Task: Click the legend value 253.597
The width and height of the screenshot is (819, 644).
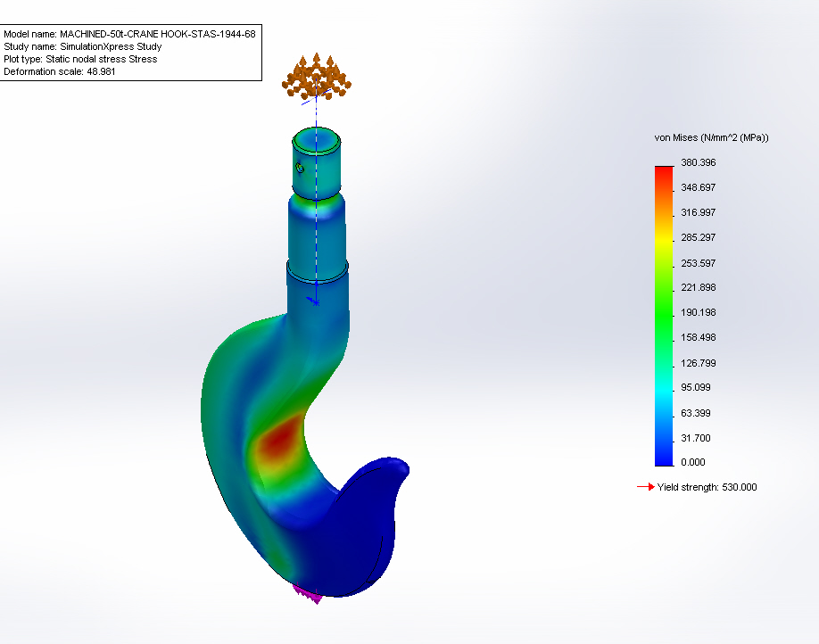Action: coord(699,263)
